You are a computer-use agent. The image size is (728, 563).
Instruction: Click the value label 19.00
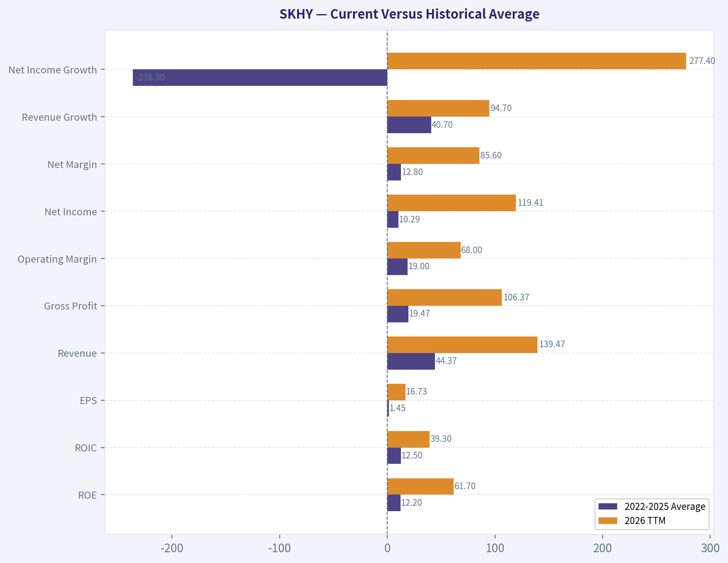(x=419, y=266)
